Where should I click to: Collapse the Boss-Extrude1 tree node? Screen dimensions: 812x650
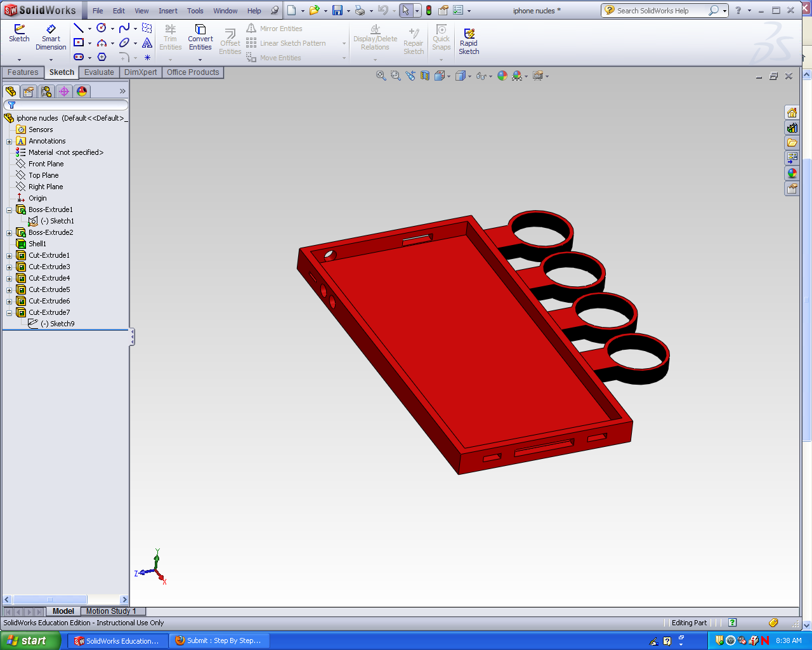click(x=9, y=210)
